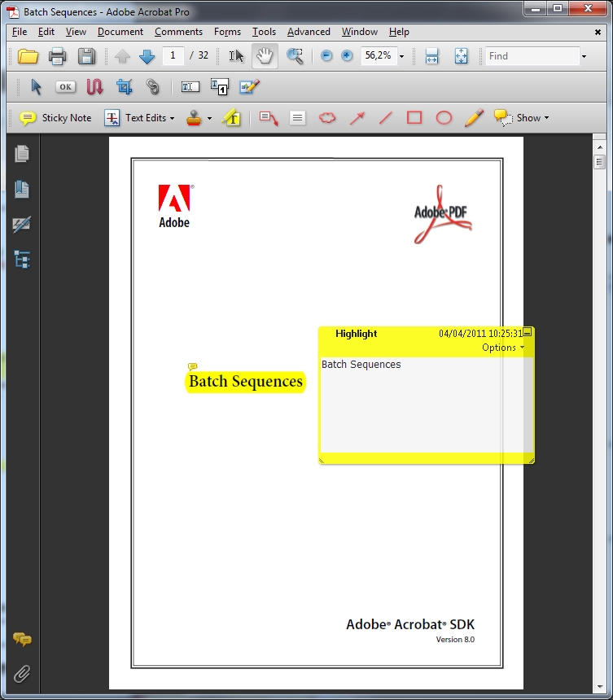Select the Line drawing tool
Screen dimensions: 613x700
coord(385,118)
